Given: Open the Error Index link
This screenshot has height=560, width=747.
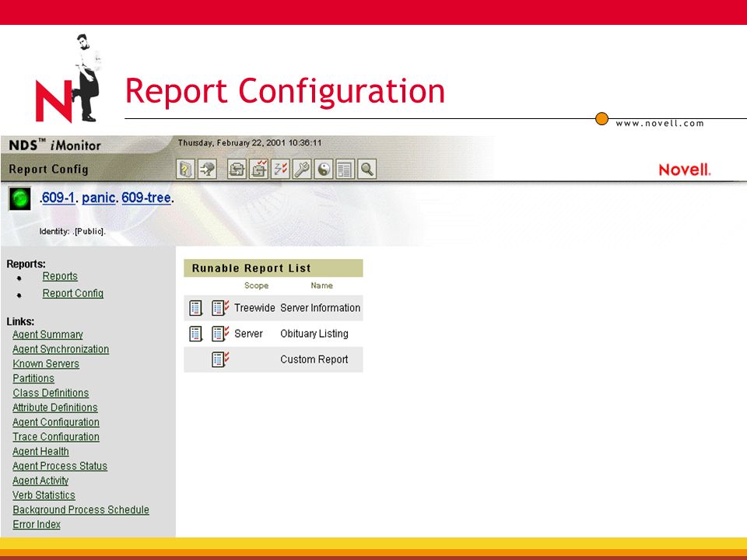Looking at the screenshot, I should [37, 524].
